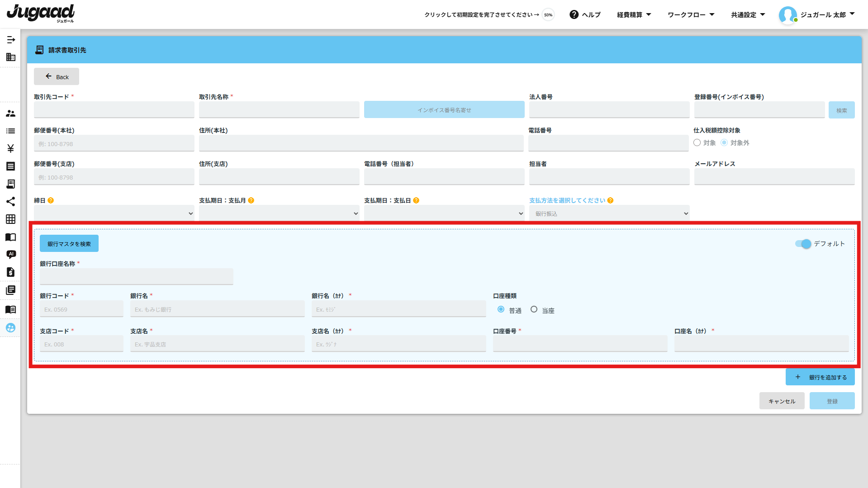The width and height of the screenshot is (868, 488).
Task: Click the yen currency sidebar icon
Action: tap(11, 149)
